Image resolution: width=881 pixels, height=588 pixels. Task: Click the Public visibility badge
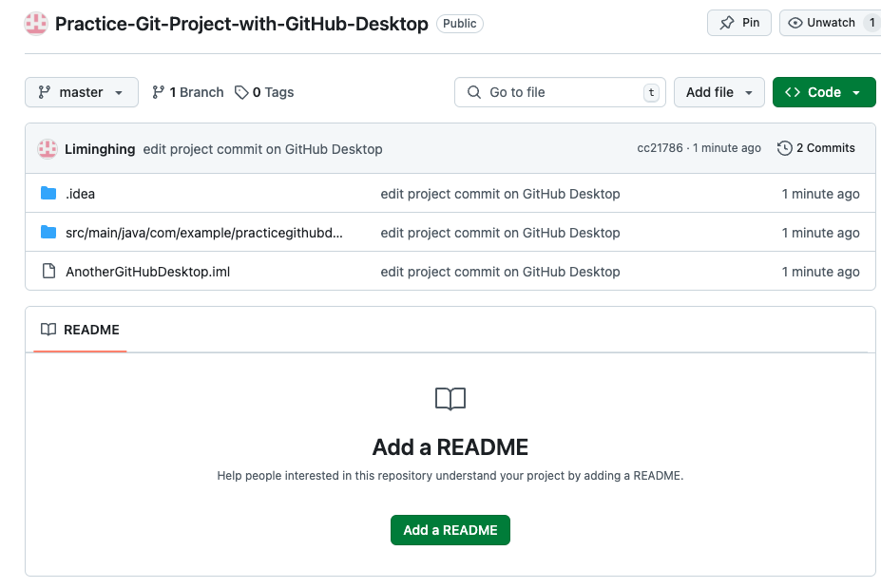pyautogui.click(x=460, y=24)
